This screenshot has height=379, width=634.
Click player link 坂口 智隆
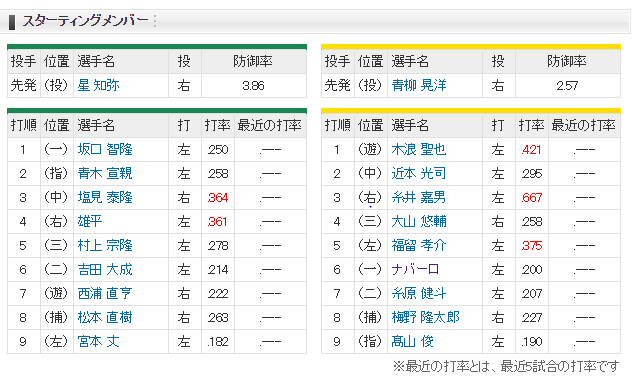(x=105, y=150)
